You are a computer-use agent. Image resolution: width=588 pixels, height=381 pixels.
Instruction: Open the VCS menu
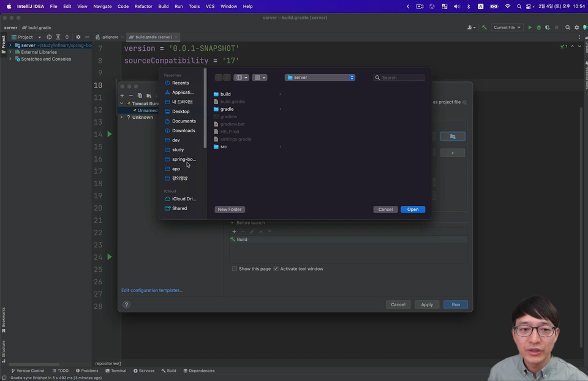click(210, 6)
